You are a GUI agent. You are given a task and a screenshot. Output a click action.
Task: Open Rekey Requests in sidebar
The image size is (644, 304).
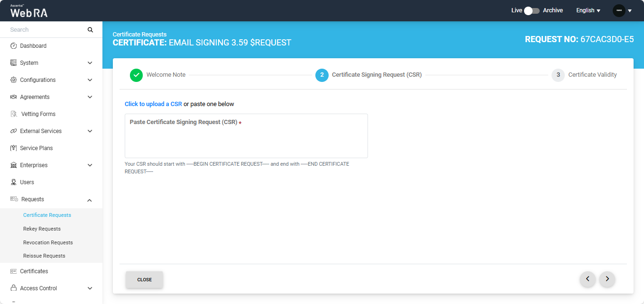[x=42, y=229]
